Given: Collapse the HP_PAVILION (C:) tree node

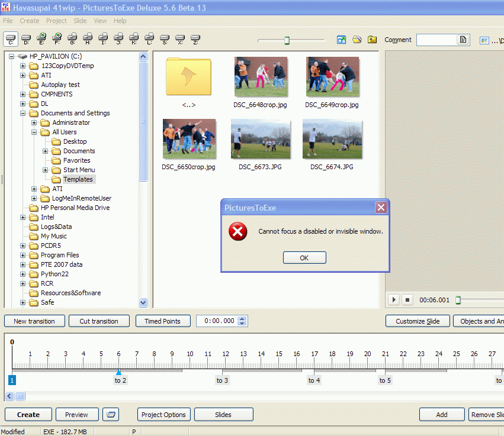Looking at the screenshot, I should coord(12,57).
